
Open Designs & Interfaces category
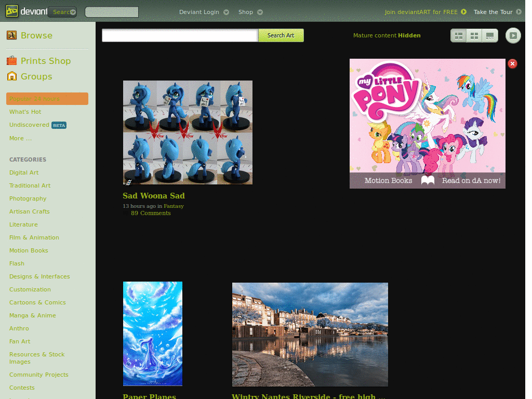39,276
